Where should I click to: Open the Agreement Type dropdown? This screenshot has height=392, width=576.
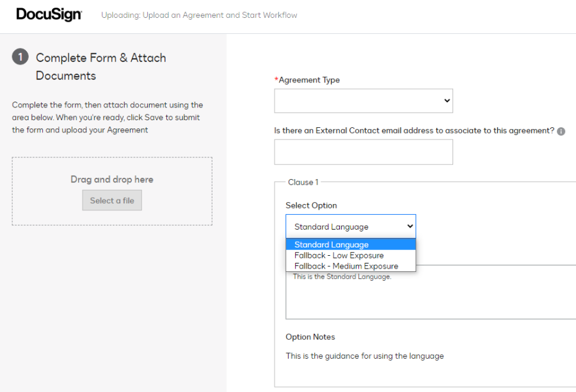(x=364, y=100)
